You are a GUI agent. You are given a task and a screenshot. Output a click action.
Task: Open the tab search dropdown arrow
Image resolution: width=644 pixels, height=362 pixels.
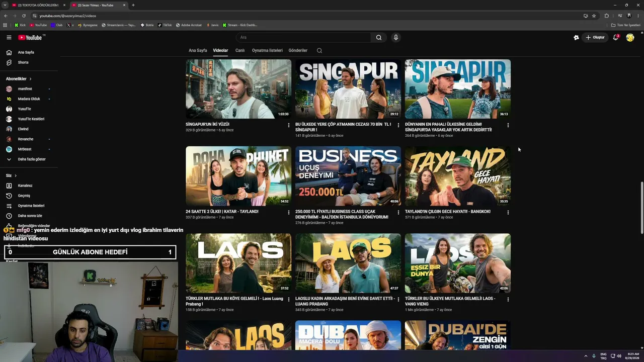tap(5, 5)
